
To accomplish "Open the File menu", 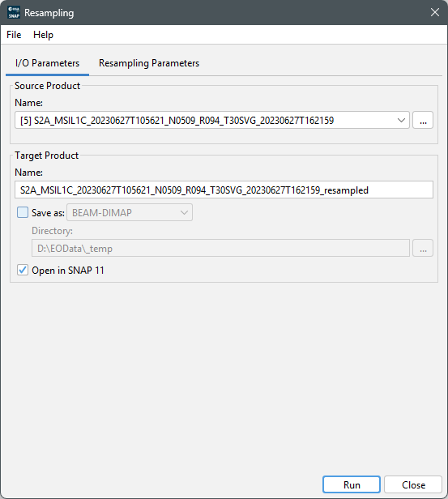I will pyautogui.click(x=14, y=35).
